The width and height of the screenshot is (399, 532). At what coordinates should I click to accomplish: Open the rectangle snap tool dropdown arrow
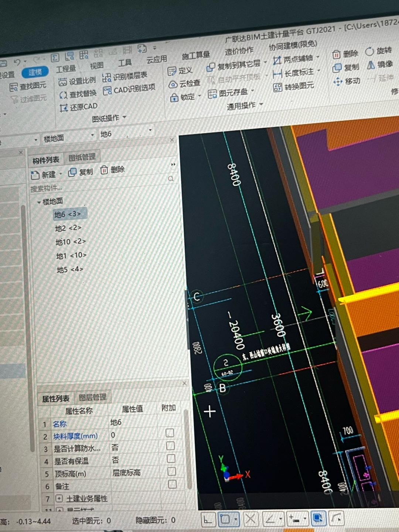pos(236,519)
